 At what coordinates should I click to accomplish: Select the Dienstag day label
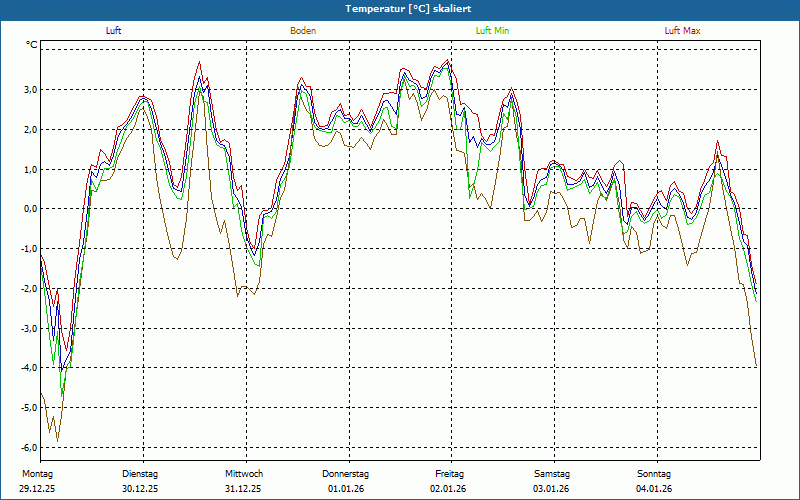coord(140,474)
